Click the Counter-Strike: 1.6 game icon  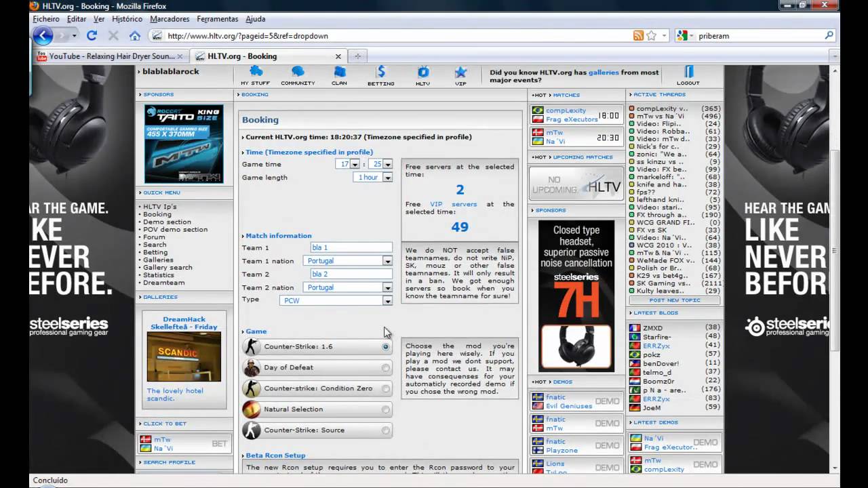click(x=252, y=346)
